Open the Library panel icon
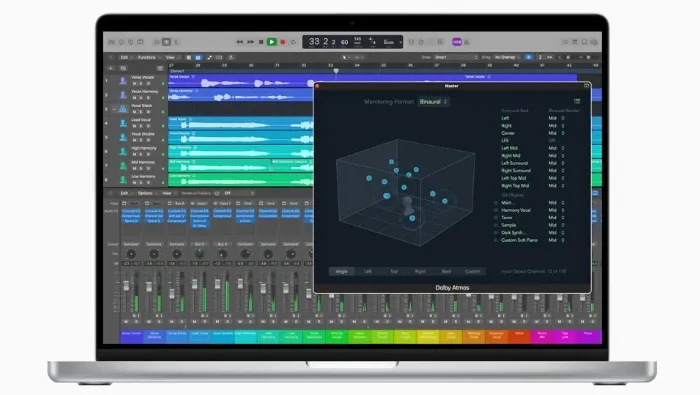 coord(112,42)
